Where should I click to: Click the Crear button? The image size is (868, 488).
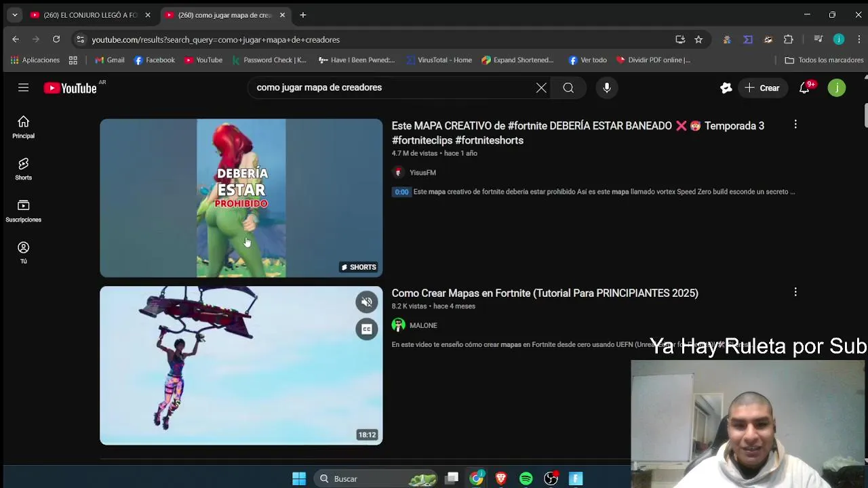762,87
